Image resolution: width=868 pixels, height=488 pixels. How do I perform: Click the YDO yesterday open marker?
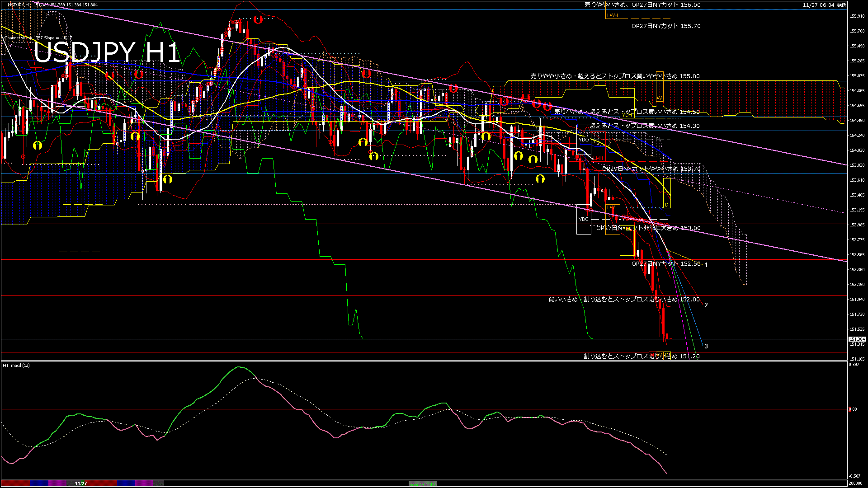click(x=584, y=140)
